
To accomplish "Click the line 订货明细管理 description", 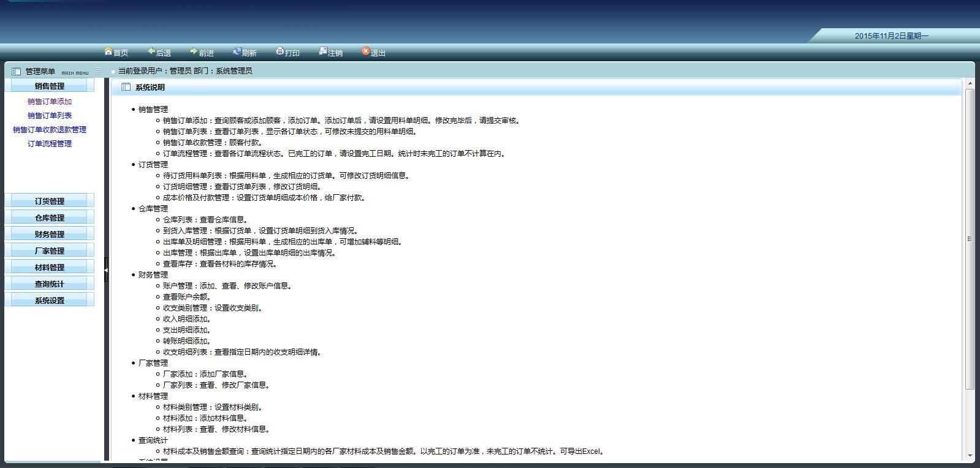I will pos(243,187).
